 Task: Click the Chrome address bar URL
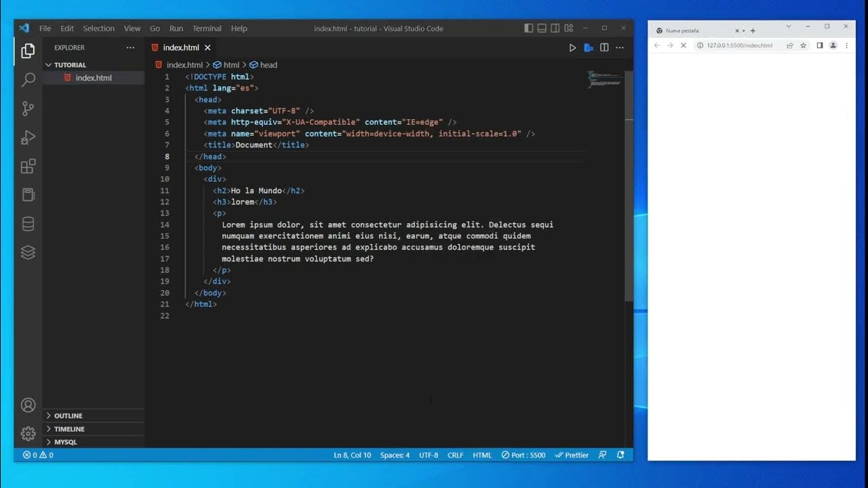[x=739, y=45]
